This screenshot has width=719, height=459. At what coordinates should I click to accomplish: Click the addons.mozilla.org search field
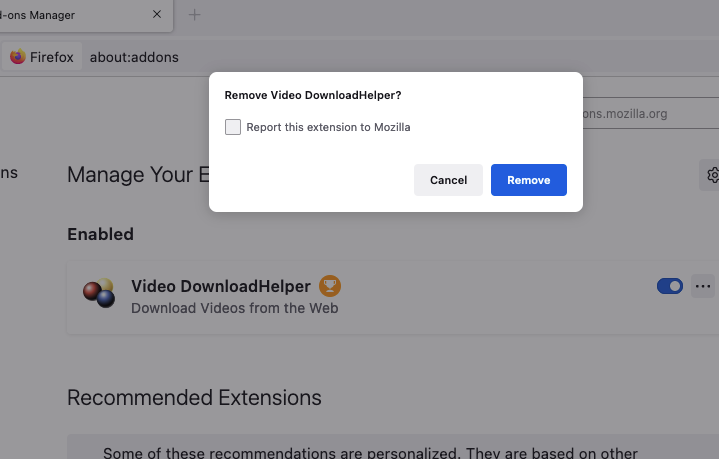(x=651, y=113)
